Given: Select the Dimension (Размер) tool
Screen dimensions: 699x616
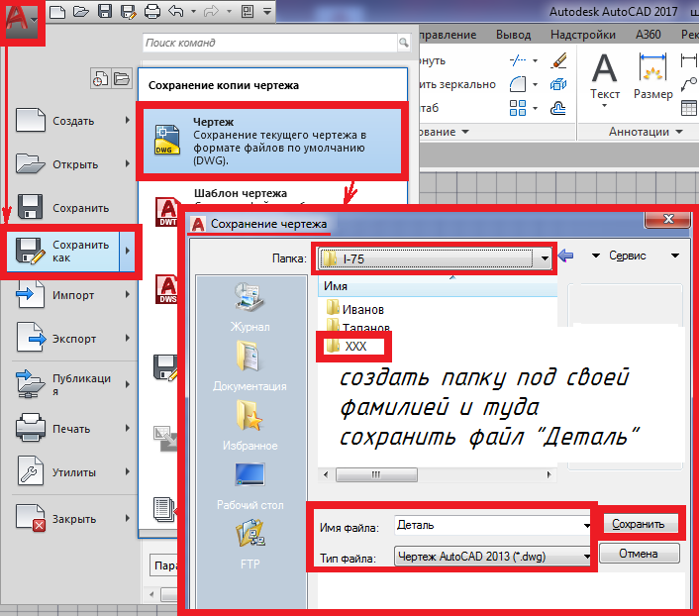Looking at the screenshot, I should point(653,77).
